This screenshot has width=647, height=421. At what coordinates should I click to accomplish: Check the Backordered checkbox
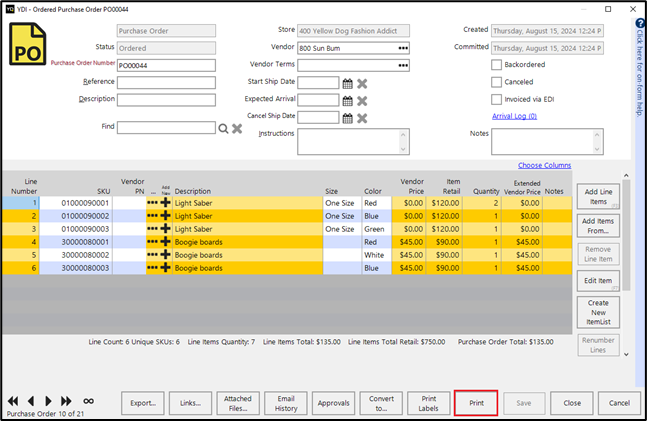click(x=496, y=65)
